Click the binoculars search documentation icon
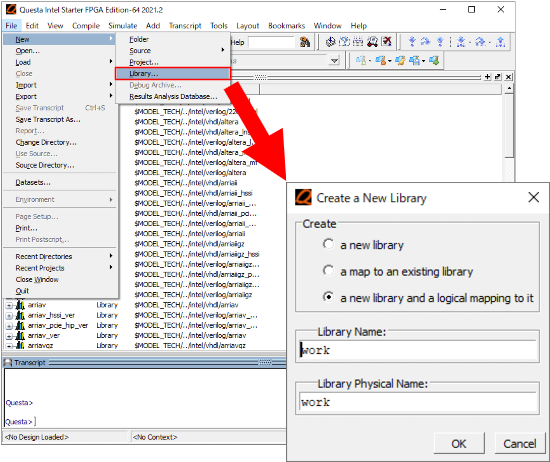This screenshot has width=550, height=462. click(305, 42)
